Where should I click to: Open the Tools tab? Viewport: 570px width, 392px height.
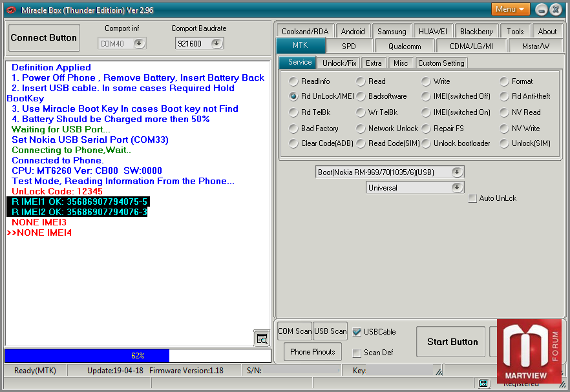click(515, 31)
